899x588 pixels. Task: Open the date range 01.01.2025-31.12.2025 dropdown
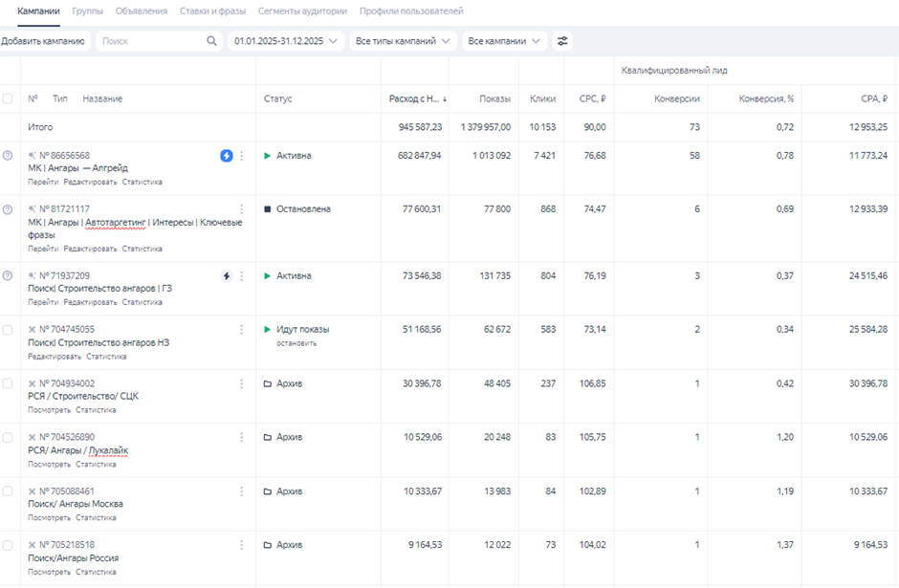tap(285, 41)
